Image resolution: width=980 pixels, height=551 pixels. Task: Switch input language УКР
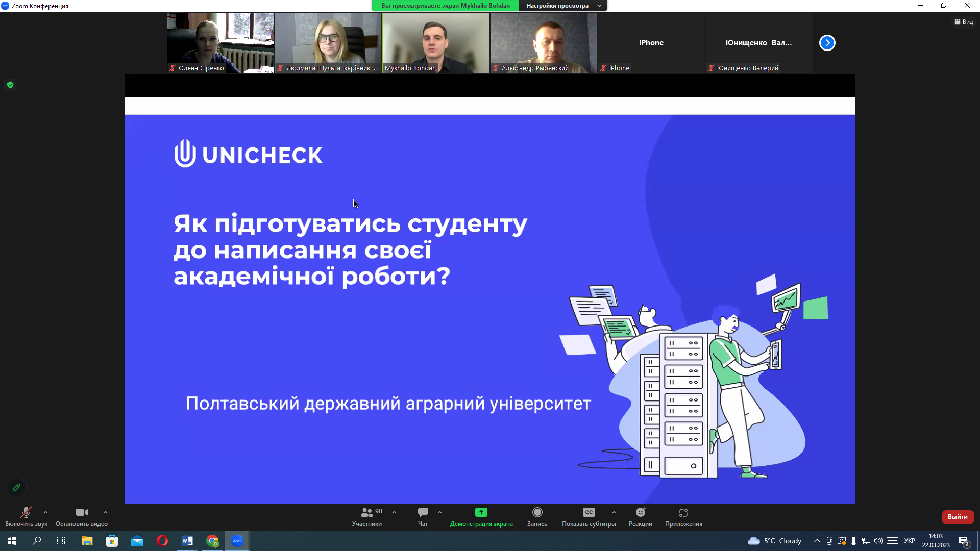[910, 541]
